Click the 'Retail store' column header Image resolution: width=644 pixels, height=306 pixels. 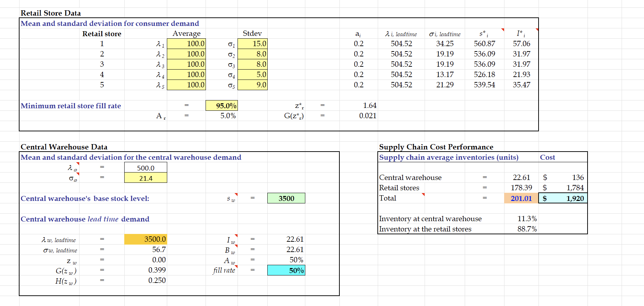pos(102,34)
